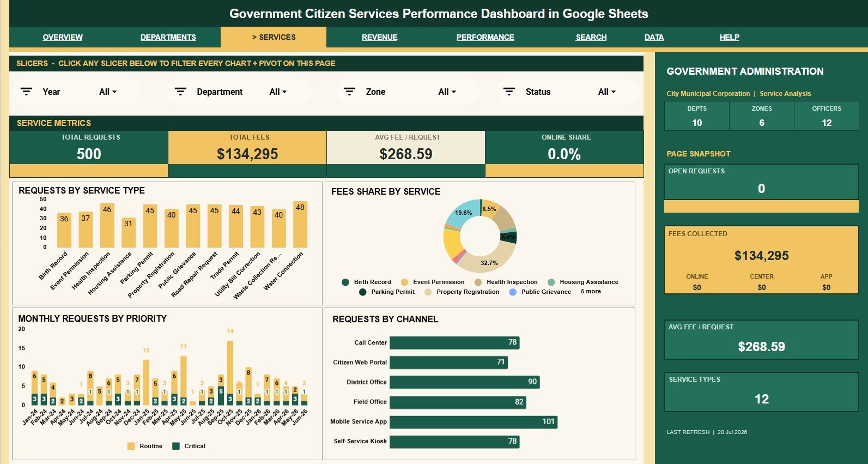
Task: Click the Birth Record bar showing 36
Action: [64, 230]
